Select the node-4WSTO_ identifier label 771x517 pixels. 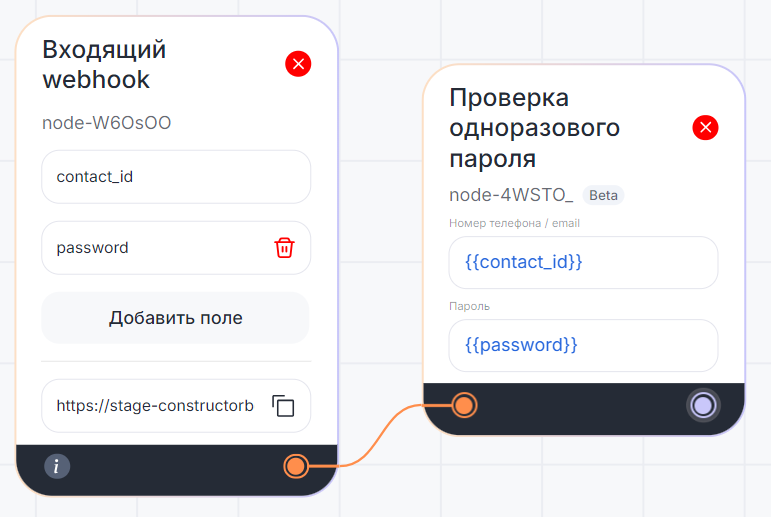coord(511,195)
